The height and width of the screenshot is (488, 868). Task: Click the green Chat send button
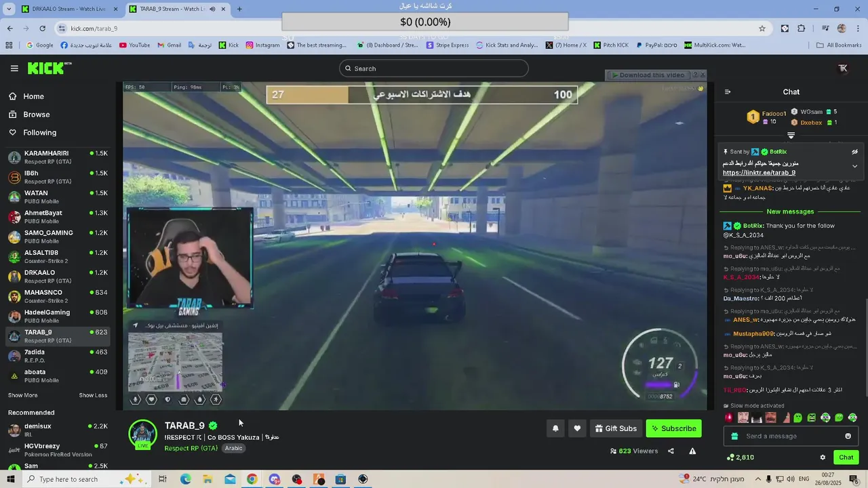click(x=846, y=457)
